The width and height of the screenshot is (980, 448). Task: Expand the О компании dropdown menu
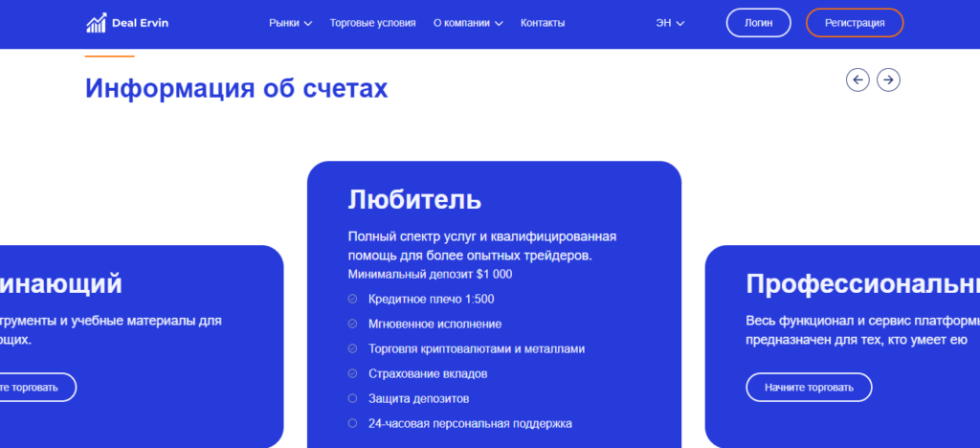coord(468,23)
